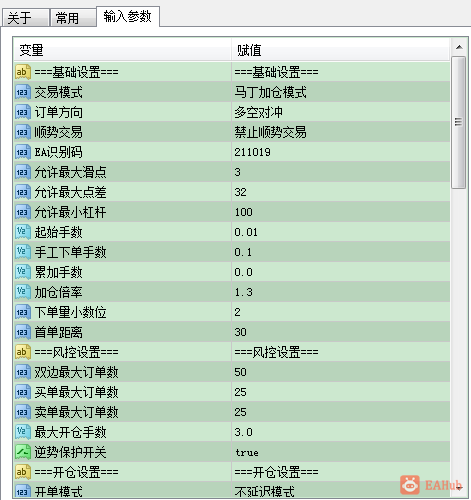Select the 双边最大订单数 value 50

[341, 372]
